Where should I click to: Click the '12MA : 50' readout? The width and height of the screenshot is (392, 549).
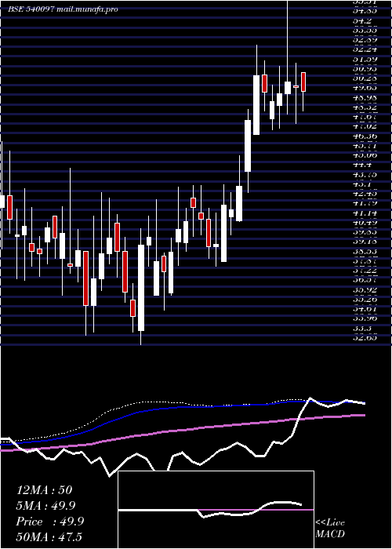pos(45,490)
